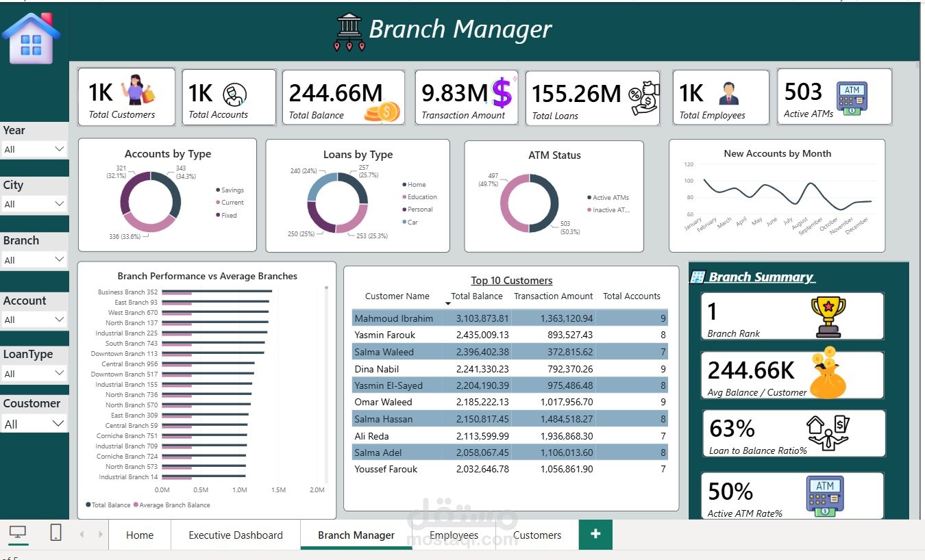Click the Education legend color dot
This screenshot has width=925, height=560.
click(404, 197)
